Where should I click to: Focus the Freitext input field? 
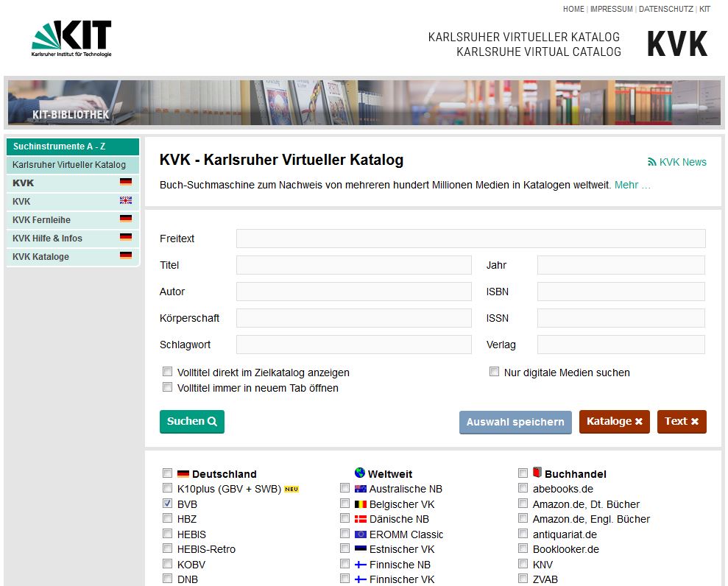pos(471,239)
